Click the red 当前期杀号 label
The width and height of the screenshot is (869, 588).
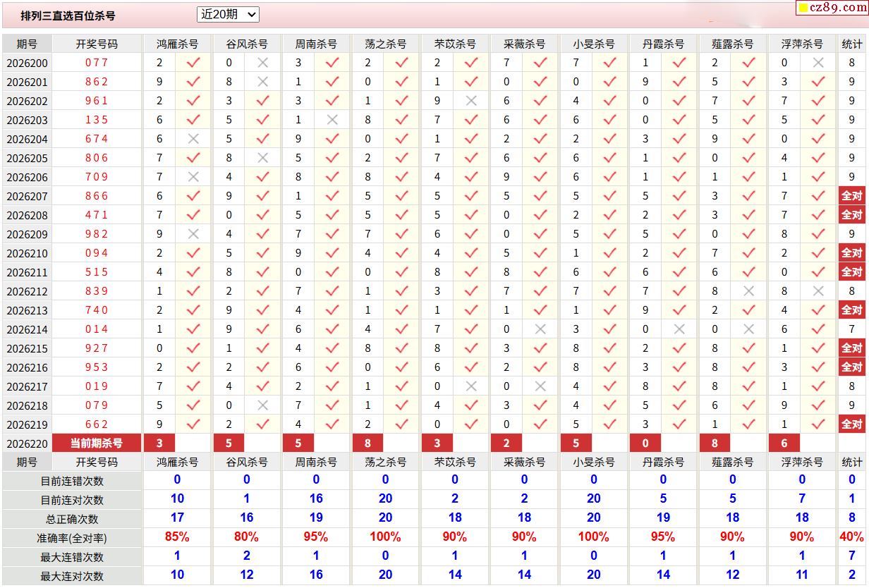click(97, 443)
